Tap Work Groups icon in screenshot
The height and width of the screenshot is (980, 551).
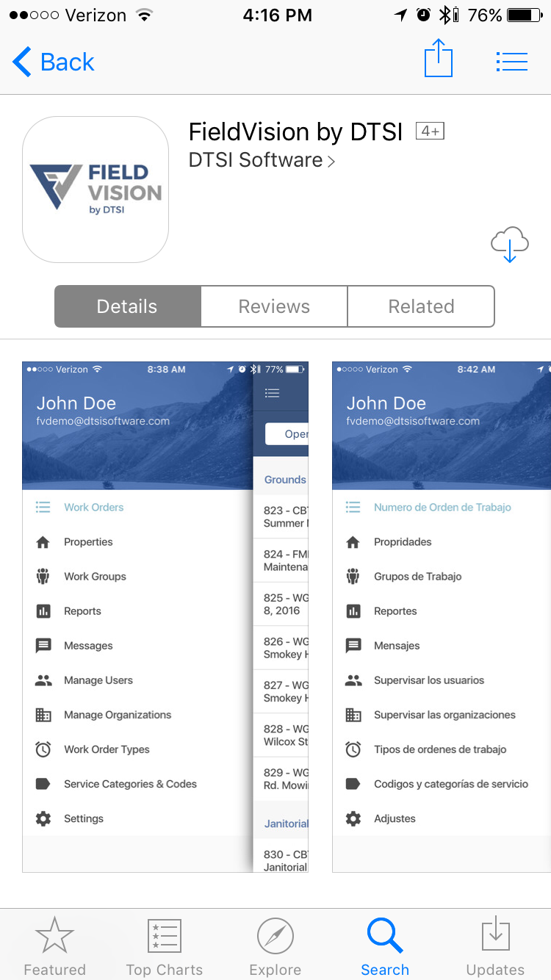pyautogui.click(x=43, y=577)
